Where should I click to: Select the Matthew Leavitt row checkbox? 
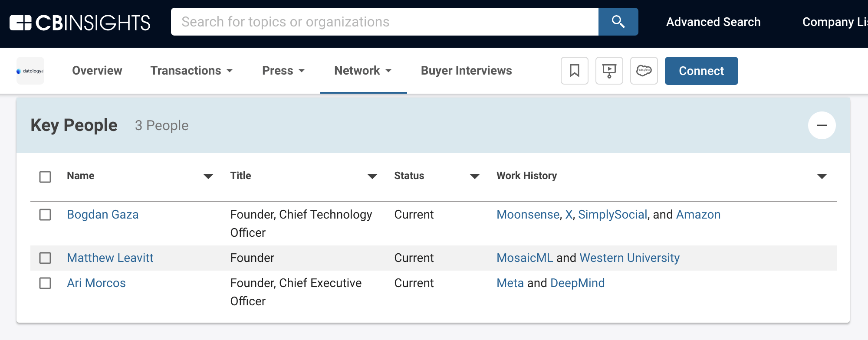[45, 258]
